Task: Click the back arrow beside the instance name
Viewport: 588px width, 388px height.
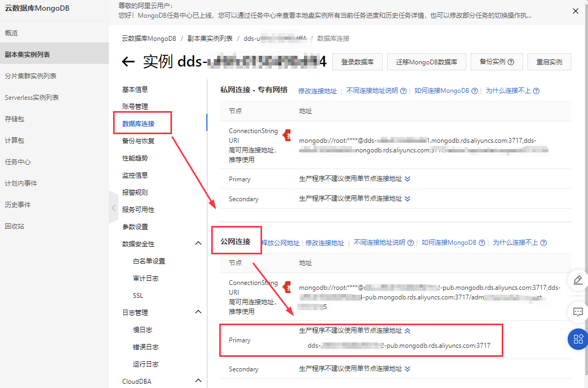Action: point(128,61)
